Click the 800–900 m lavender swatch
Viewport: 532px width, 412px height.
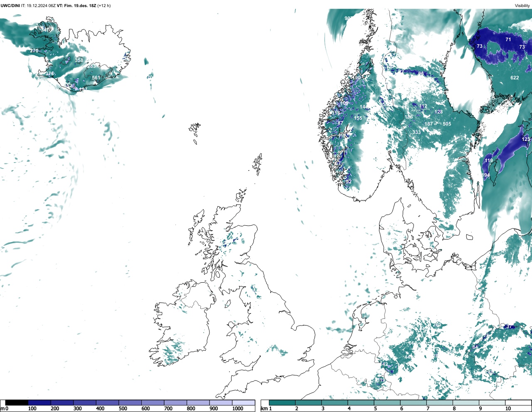click(198, 402)
